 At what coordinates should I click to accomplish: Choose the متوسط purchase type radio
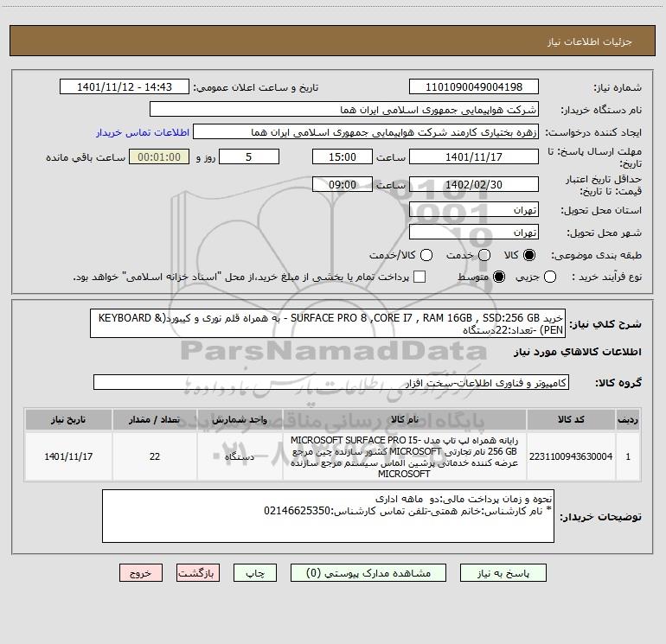coord(499,277)
